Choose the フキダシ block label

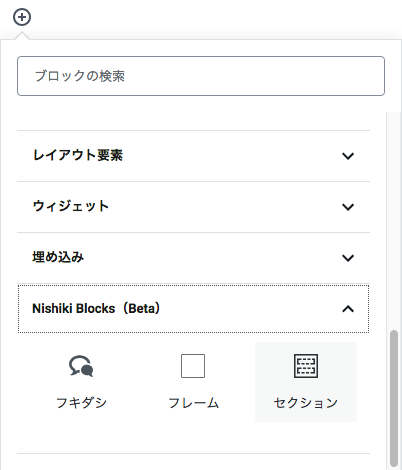pyautogui.click(x=81, y=403)
